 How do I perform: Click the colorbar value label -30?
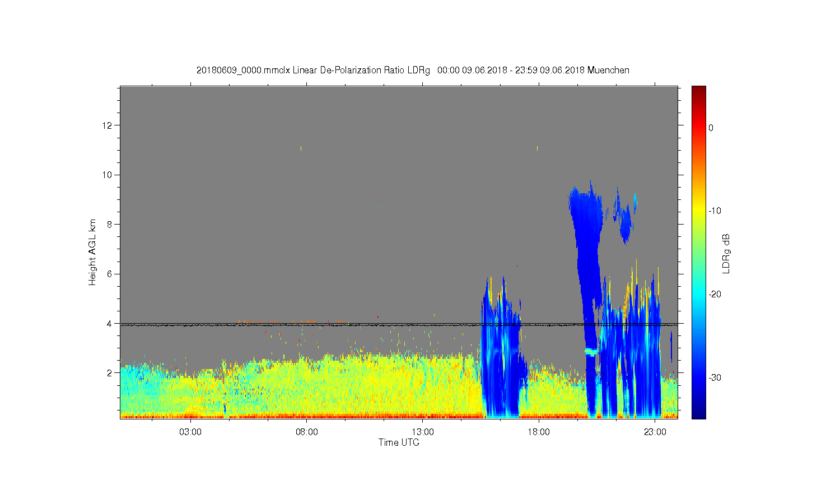click(715, 377)
